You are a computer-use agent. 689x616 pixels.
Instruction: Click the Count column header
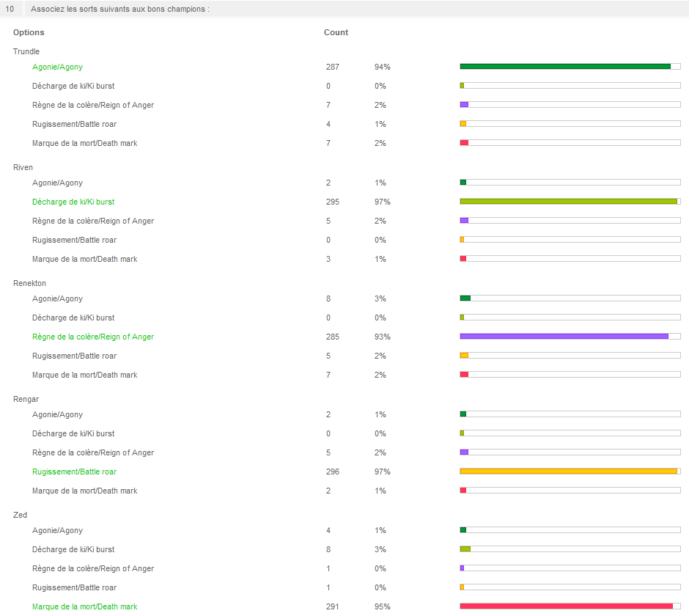pos(336,32)
